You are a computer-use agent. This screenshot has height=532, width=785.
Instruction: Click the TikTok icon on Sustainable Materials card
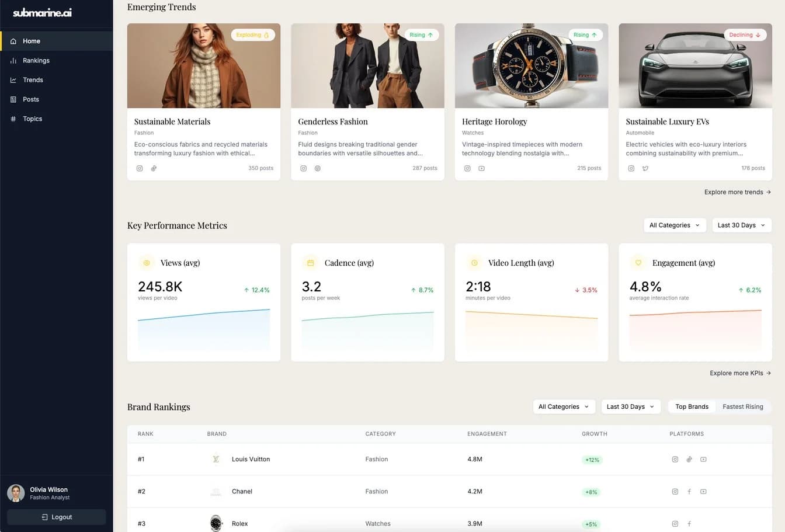[x=154, y=168]
